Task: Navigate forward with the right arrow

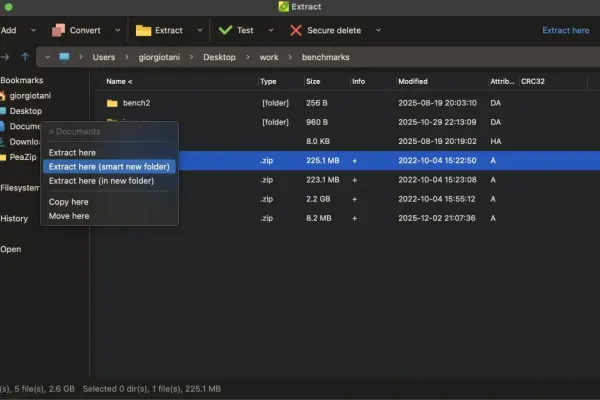Action: pyautogui.click(x=5, y=57)
